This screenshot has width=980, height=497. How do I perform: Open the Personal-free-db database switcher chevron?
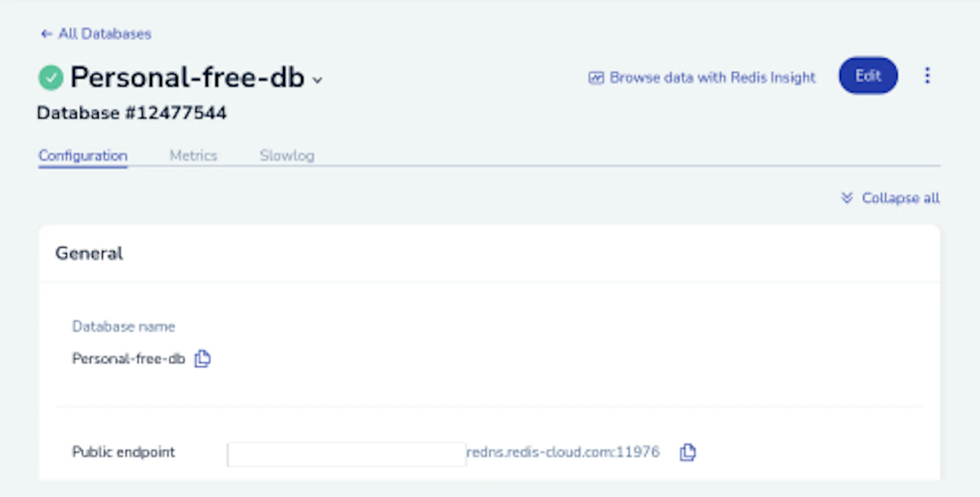(x=317, y=80)
